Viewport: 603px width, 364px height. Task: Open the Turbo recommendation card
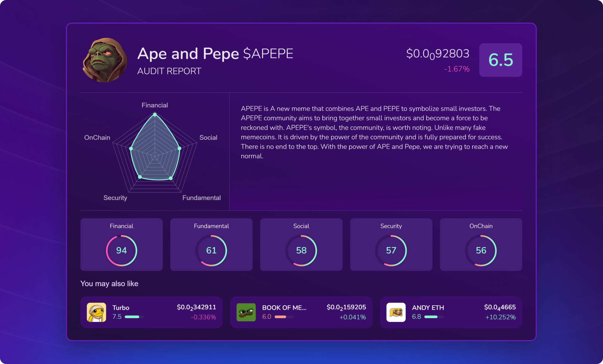151,312
